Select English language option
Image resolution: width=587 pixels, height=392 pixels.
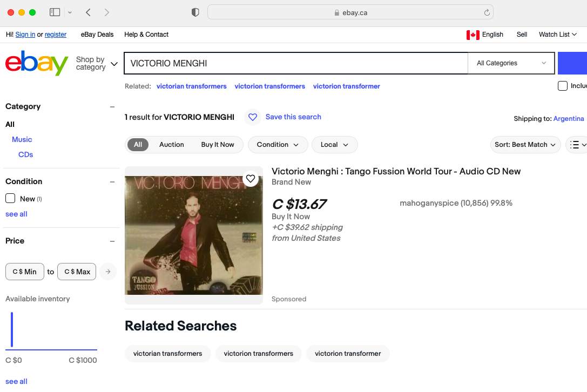tap(492, 35)
